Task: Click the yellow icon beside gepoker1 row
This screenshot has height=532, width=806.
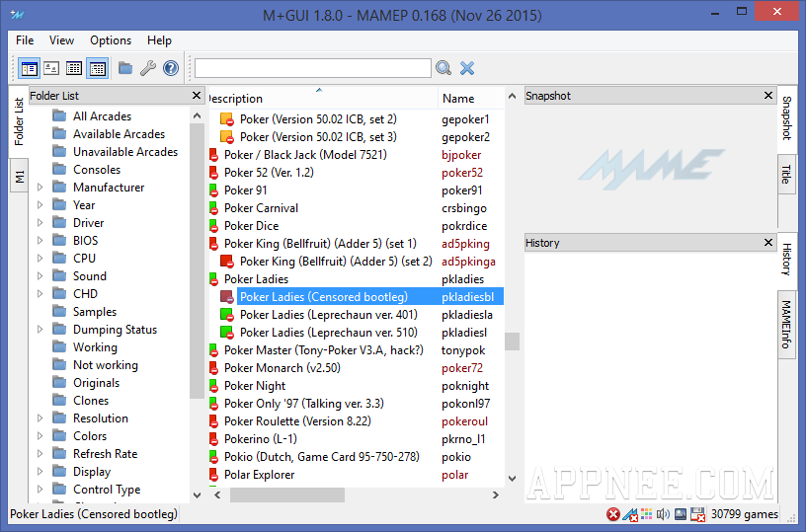Action: click(227, 119)
